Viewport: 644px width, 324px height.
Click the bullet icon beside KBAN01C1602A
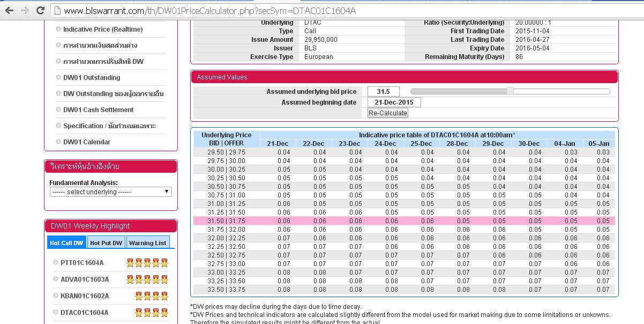coord(56,296)
